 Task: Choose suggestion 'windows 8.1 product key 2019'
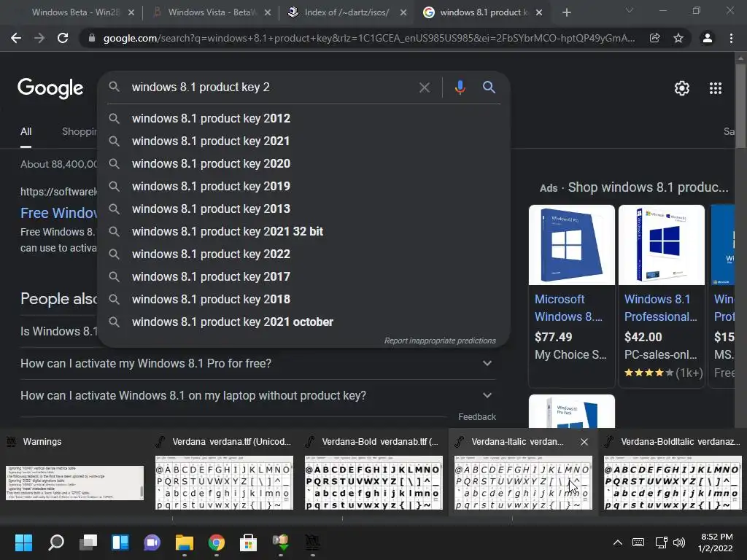click(304, 186)
